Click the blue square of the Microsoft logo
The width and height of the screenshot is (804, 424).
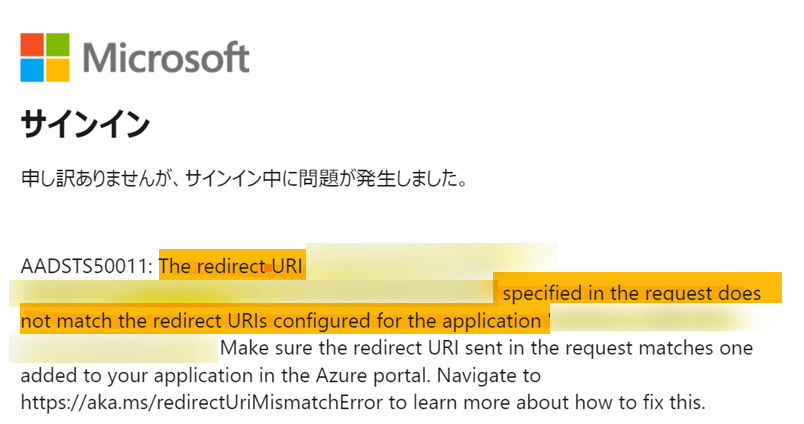click(x=32, y=69)
